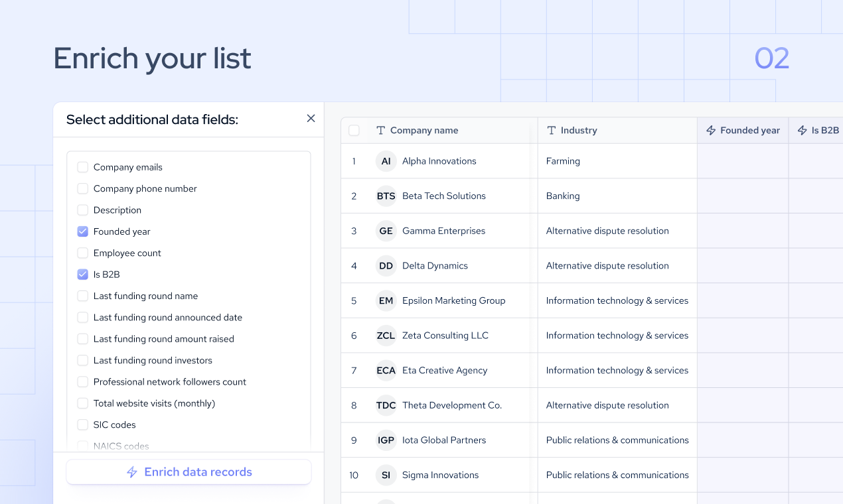
Task: Close the additional data fields panel
Action: click(311, 118)
